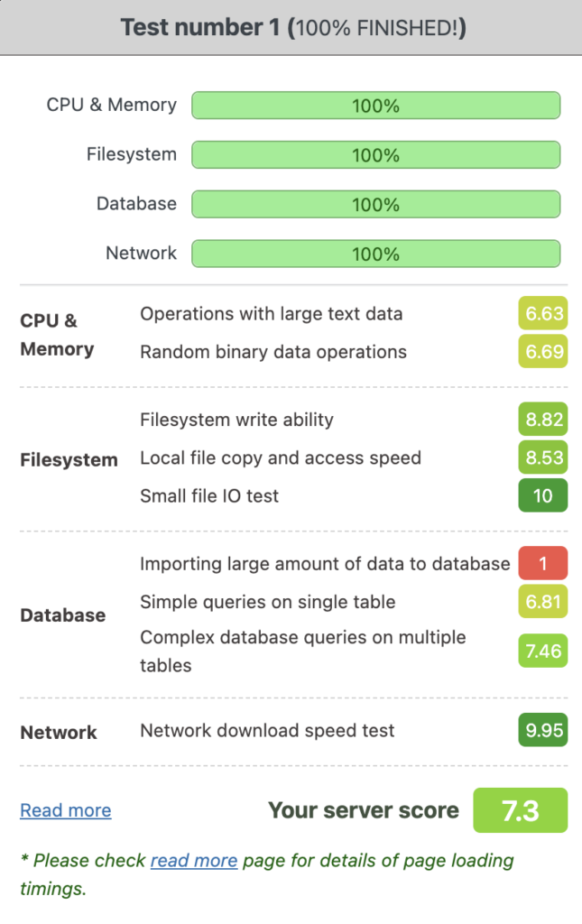
Task: Click the dark green 10 score badge
Action: (542, 495)
